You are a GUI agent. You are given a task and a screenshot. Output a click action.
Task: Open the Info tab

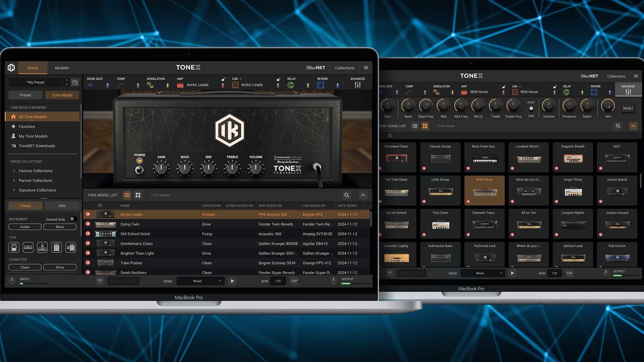(x=62, y=205)
